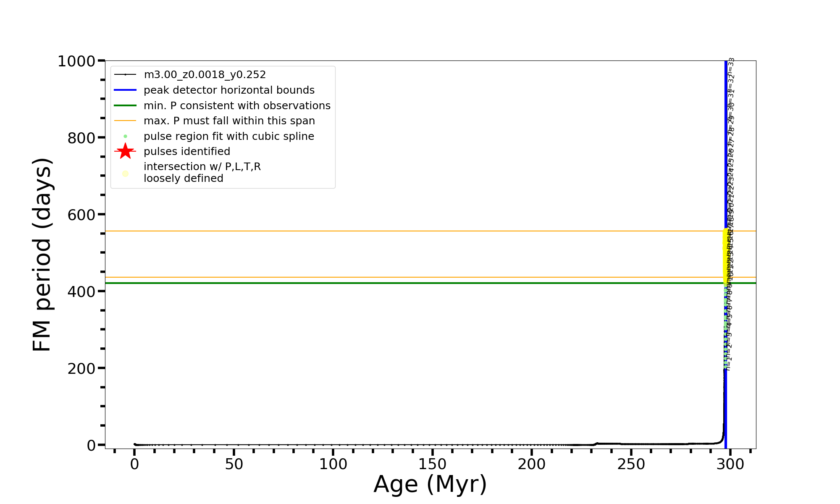Screen dimensions: 840x504
Task: Click the orange line sample in legend
Action: [x=125, y=121]
